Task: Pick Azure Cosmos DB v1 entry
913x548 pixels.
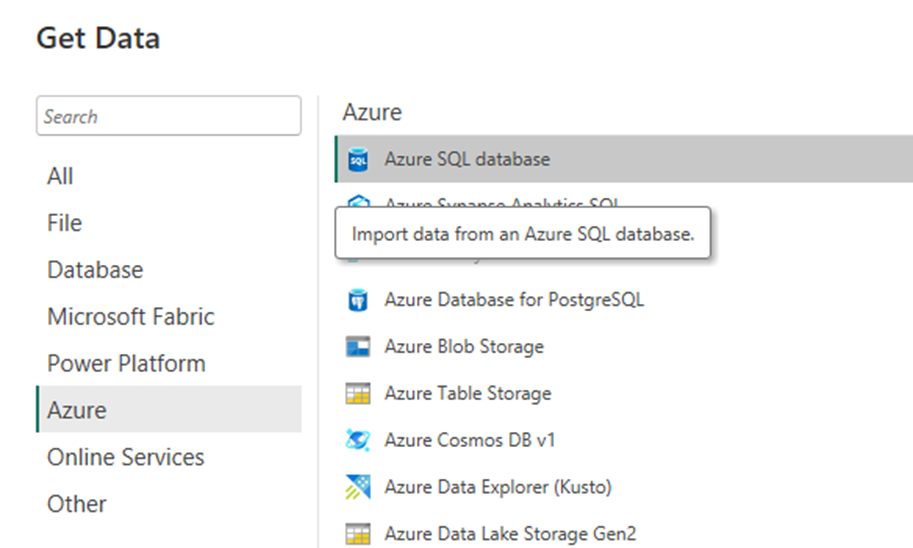Action: (469, 440)
